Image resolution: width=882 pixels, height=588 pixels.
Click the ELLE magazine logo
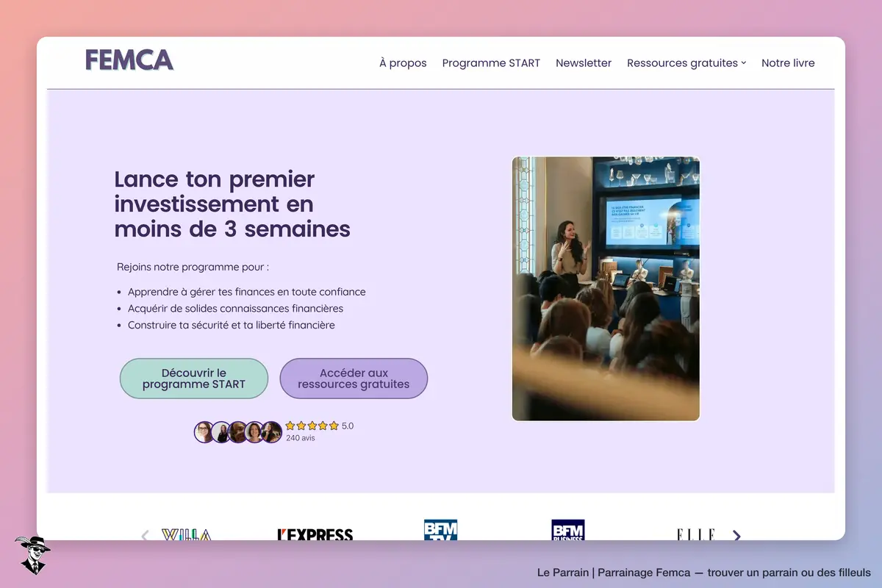tap(695, 534)
